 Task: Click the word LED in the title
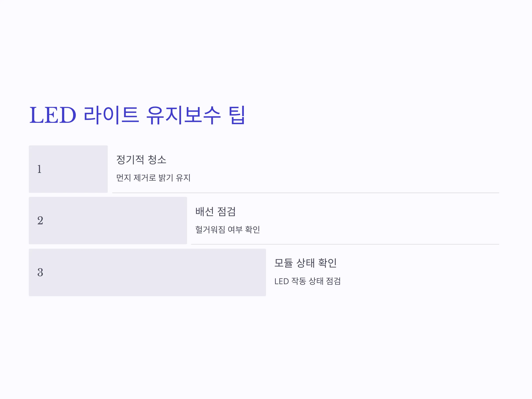coord(53,115)
